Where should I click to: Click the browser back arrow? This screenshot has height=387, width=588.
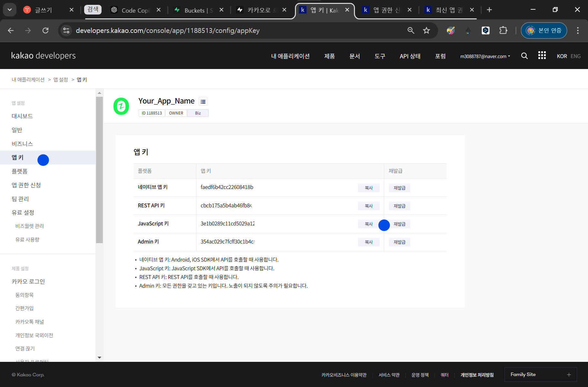point(11,30)
